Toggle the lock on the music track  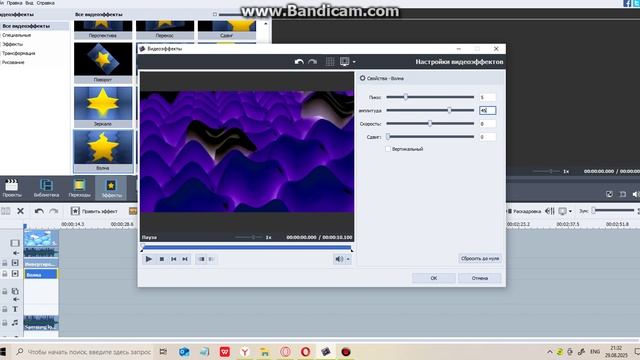(x=4, y=322)
